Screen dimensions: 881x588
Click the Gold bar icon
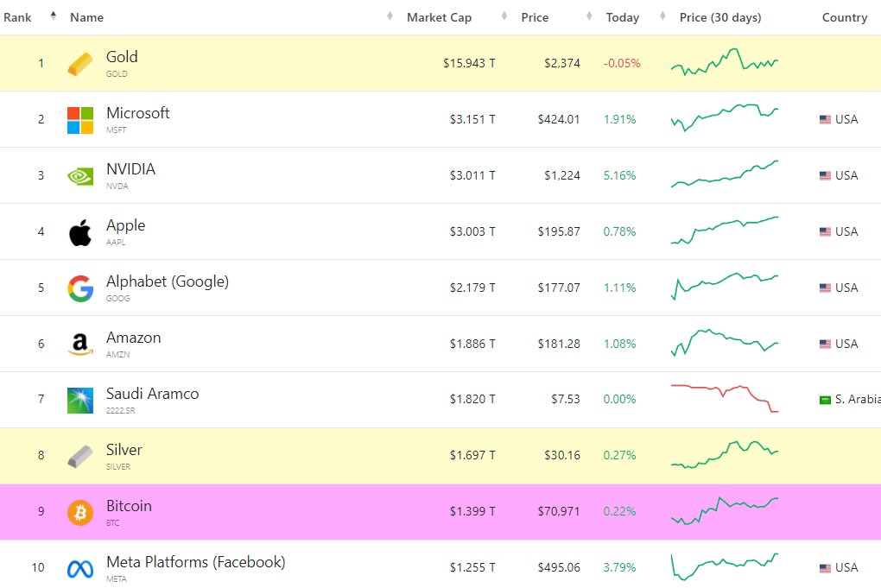(x=79, y=63)
